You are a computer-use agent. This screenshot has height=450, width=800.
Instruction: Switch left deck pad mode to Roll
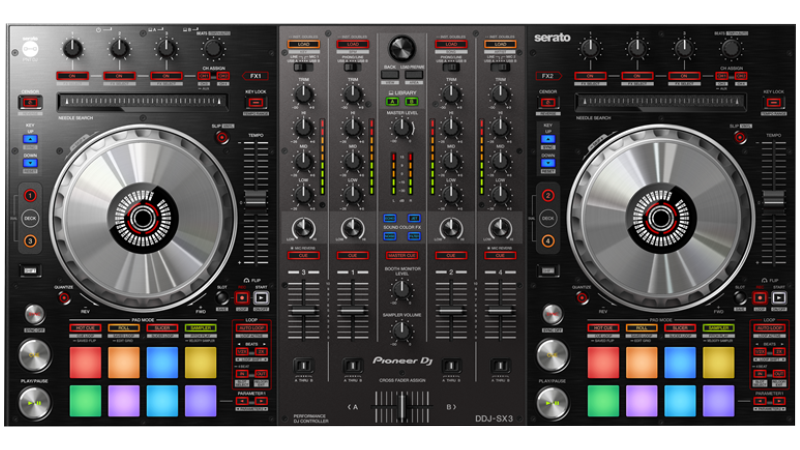(x=123, y=328)
